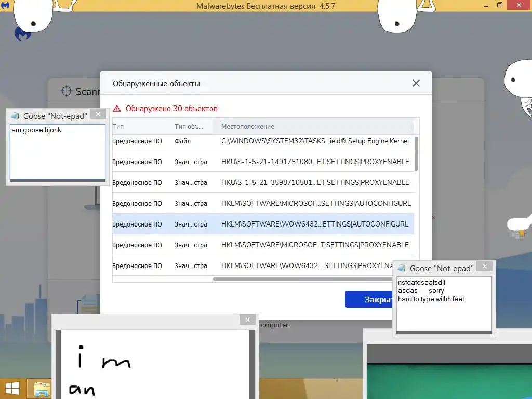
Task: Click the horizontal scrollbar of results list
Action: 302,279
